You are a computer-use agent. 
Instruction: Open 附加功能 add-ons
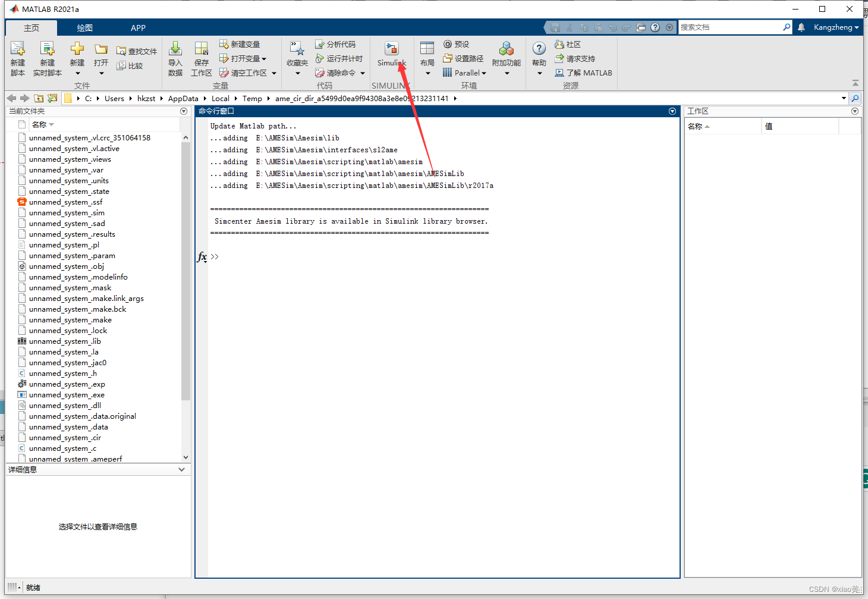[x=507, y=54]
